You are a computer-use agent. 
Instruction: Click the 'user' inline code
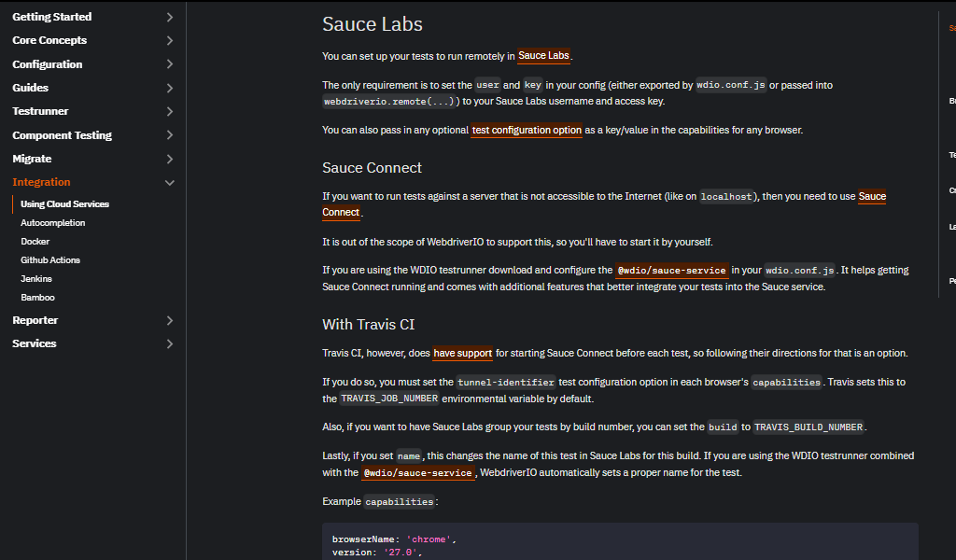pos(487,85)
